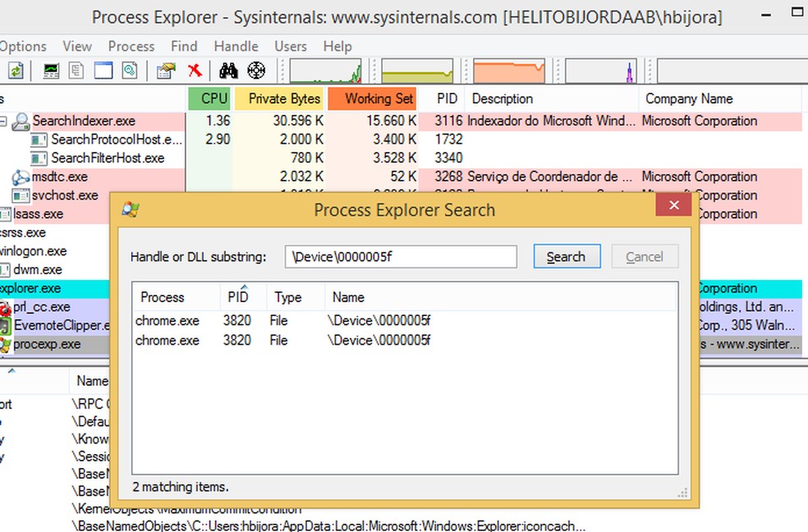Open the Process menu
Screen dimensions: 808x532
(x=131, y=47)
